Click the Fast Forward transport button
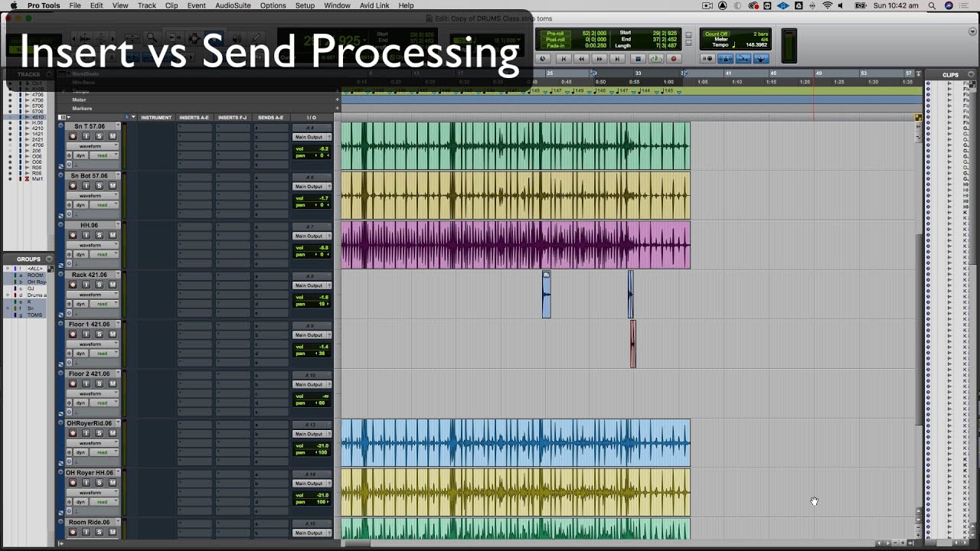980x551 pixels. (599, 59)
